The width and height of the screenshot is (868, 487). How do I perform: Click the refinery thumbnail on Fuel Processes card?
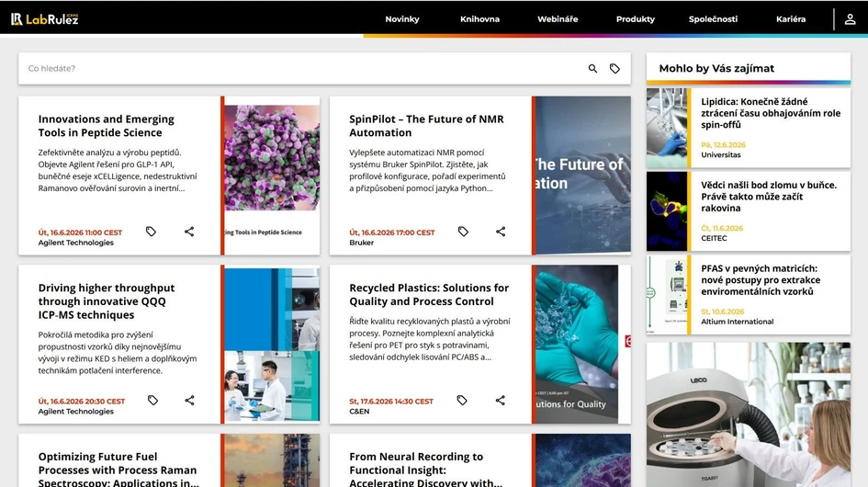pyautogui.click(x=272, y=460)
